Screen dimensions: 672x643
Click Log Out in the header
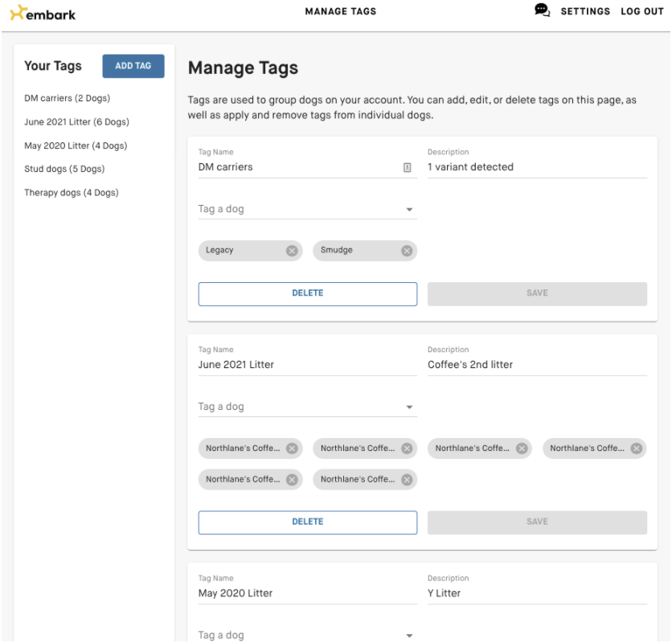click(641, 12)
